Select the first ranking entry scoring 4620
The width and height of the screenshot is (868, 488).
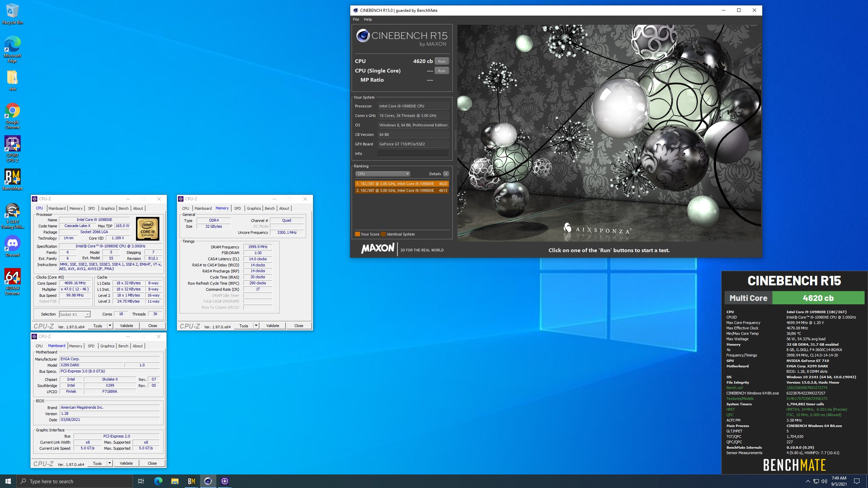click(402, 184)
